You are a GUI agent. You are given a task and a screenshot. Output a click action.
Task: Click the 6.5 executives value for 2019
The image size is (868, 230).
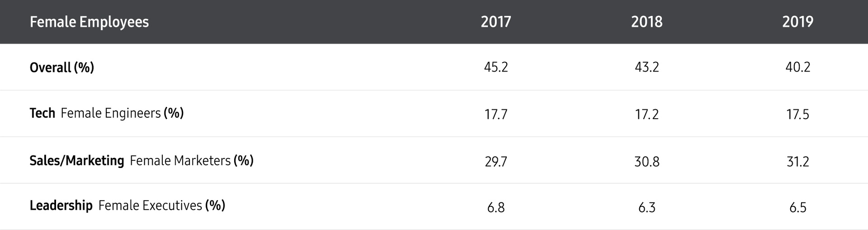798,207
